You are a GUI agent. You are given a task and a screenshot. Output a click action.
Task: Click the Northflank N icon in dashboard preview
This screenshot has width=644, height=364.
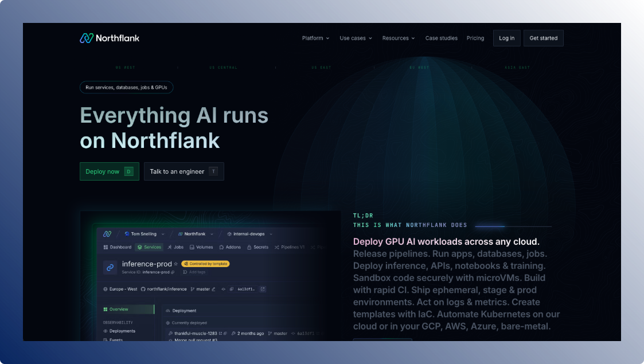[x=107, y=234]
